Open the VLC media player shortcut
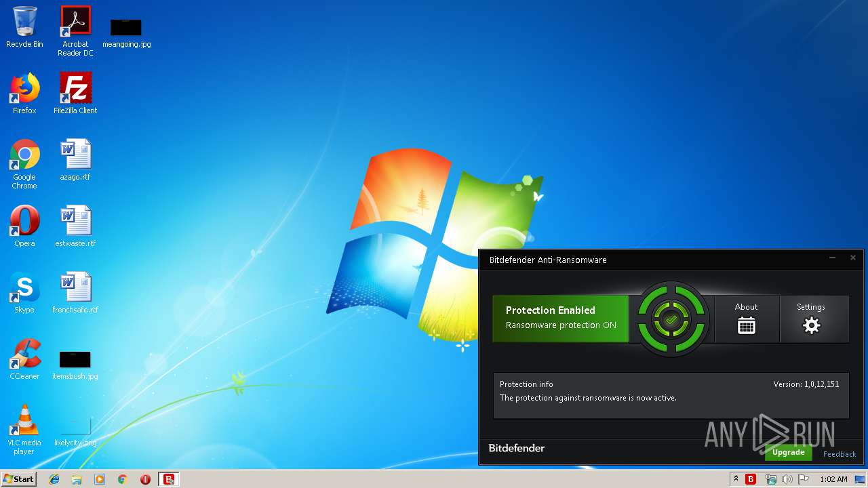Image resolution: width=868 pixels, height=488 pixels. [24, 430]
